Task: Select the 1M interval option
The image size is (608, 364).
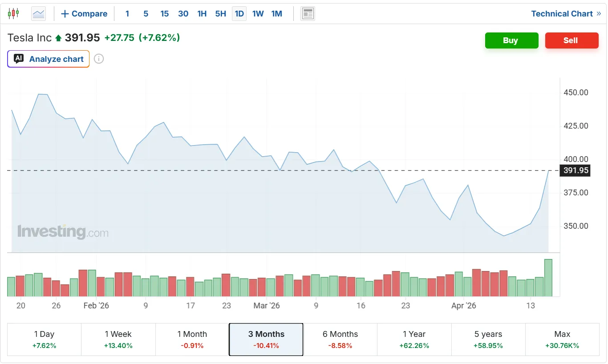Action: [277, 14]
